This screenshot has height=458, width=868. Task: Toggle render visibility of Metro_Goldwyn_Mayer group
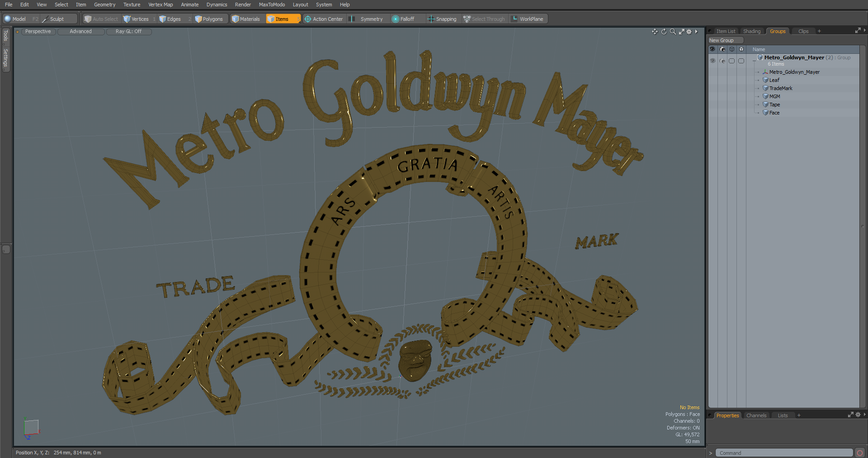[x=722, y=61]
